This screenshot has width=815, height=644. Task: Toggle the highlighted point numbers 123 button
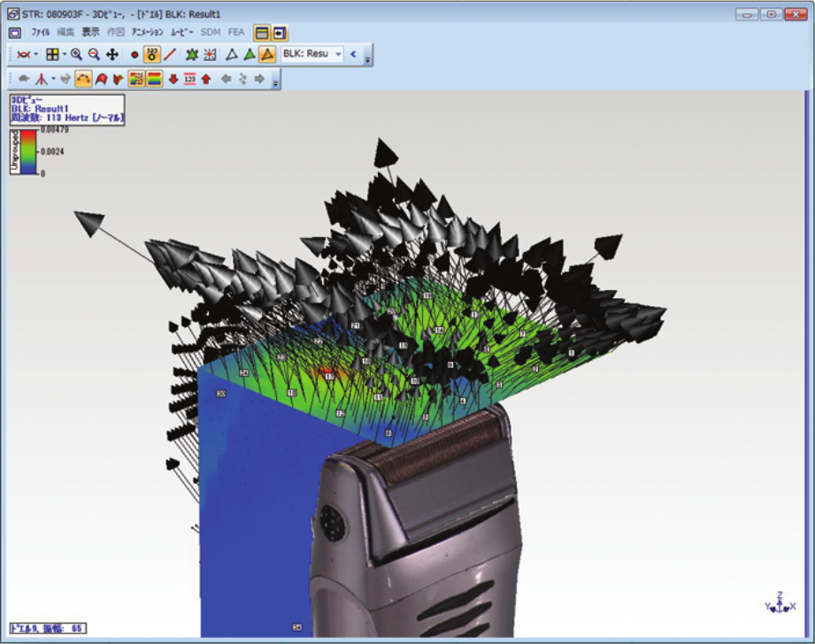152,55
